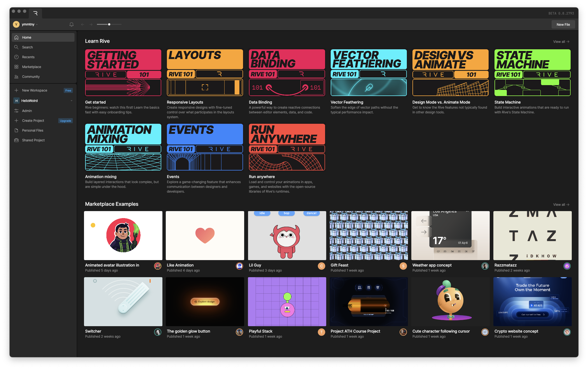Open the notifications bell
This screenshot has width=588, height=369.
click(71, 24)
